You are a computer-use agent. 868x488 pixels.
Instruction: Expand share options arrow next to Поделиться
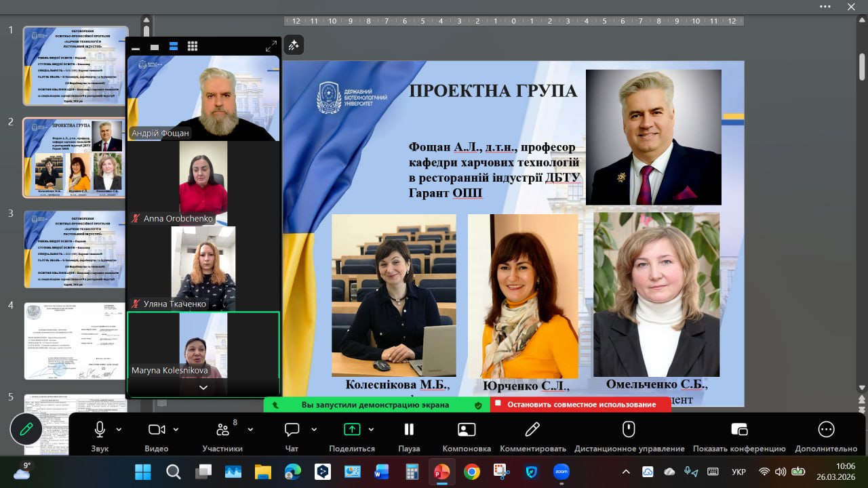[371, 430]
